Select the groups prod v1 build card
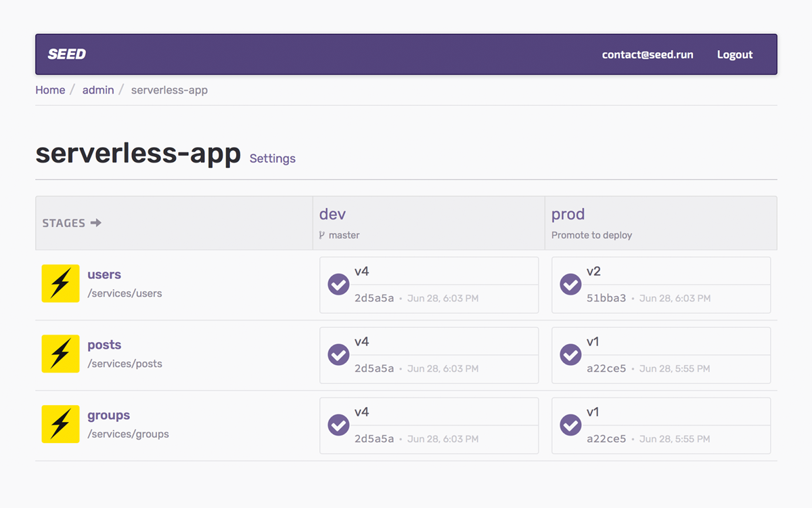The width and height of the screenshot is (812, 508). (x=661, y=425)
